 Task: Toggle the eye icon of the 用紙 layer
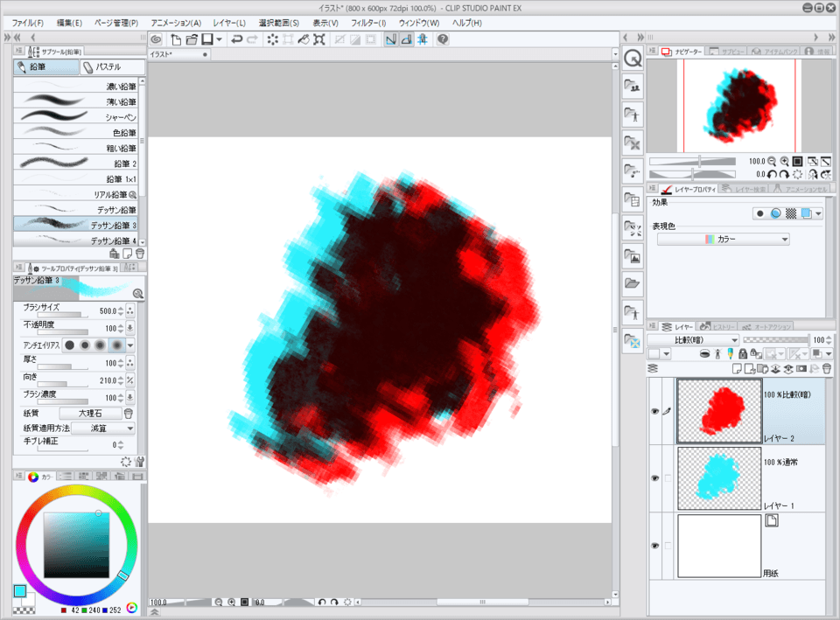654,546
